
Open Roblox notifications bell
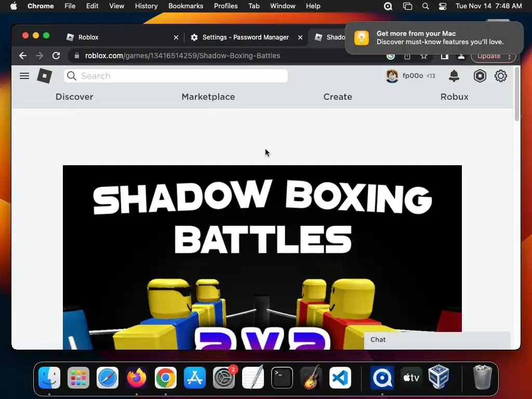coord(454,76)
